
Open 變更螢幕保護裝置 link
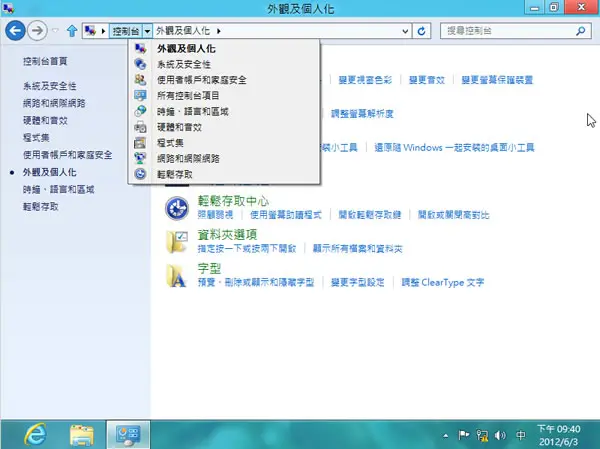497,80
